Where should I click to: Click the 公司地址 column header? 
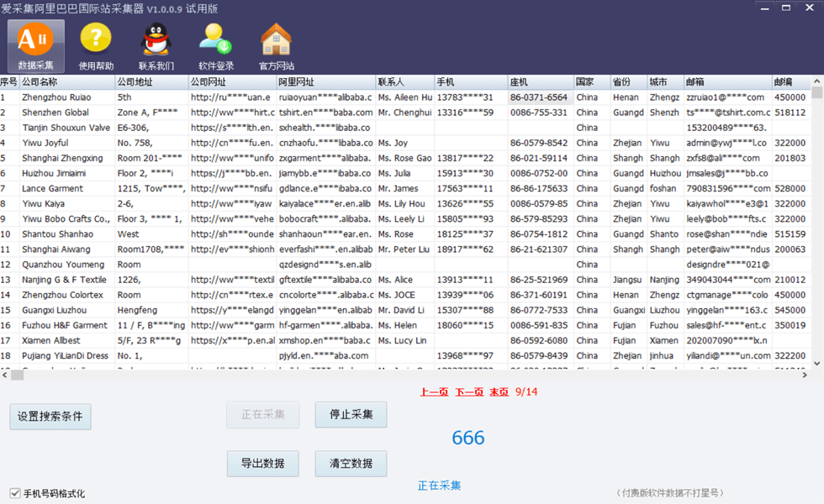tap(152, 82)
